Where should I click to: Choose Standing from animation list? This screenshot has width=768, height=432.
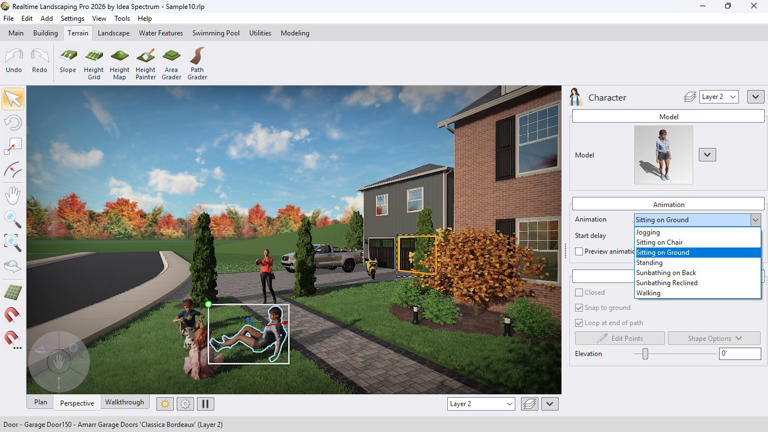pos(697,263)
